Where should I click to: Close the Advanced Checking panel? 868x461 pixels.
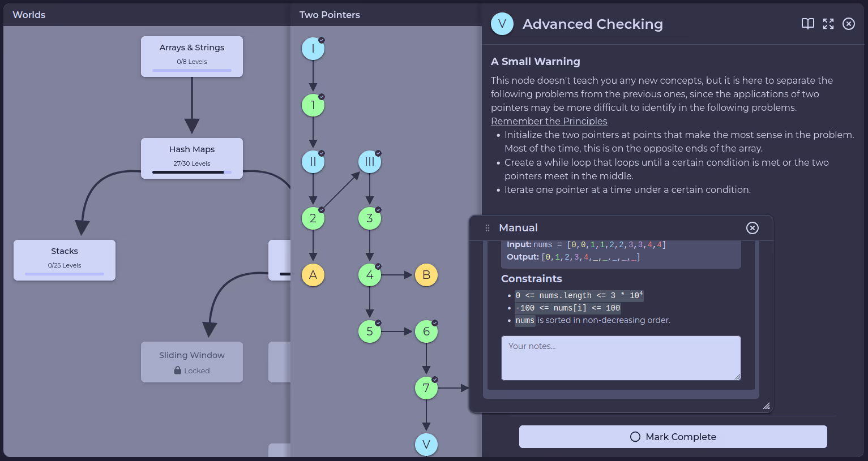tap(848, 24)
